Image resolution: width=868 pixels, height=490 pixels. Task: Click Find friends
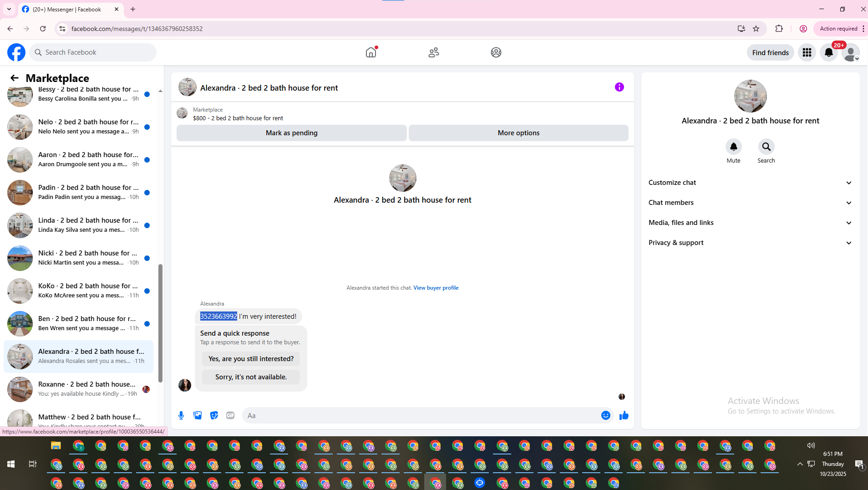(x=770, y=52)
